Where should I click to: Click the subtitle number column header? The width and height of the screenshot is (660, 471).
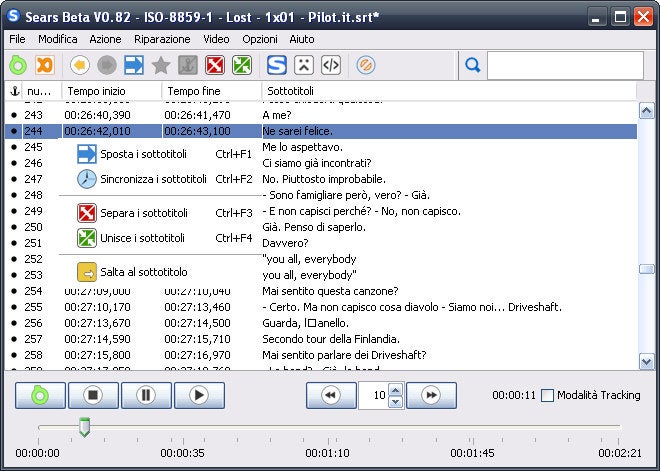click(x=41, y=91)
